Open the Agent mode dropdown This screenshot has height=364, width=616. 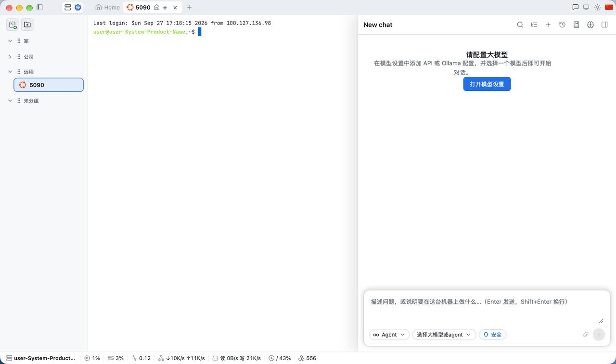tap(389, 335)
